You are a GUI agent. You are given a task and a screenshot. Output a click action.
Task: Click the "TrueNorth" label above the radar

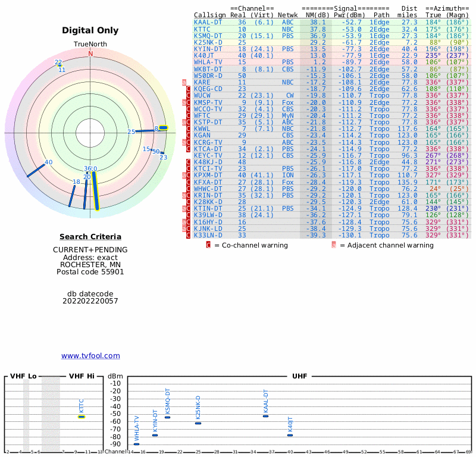[x=90, y=44]
